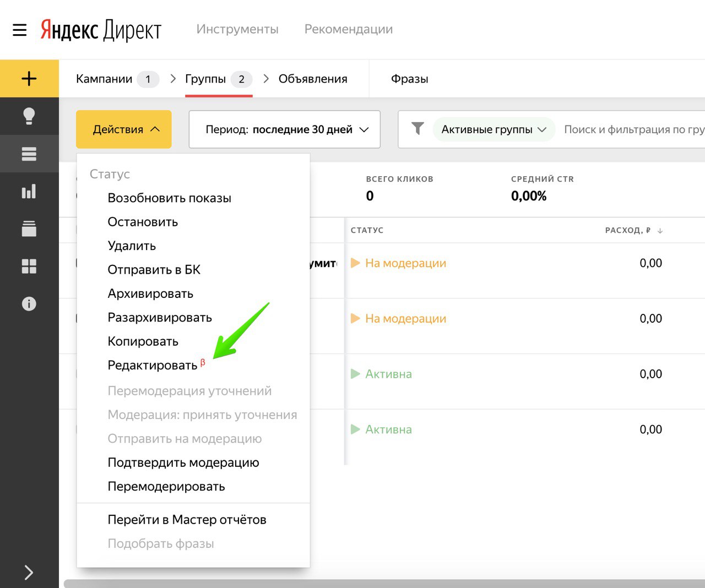The width and height of the screenshot is (705, 588).
Task: Switch to the Кампании tab
Action: [x=105, y=79]
